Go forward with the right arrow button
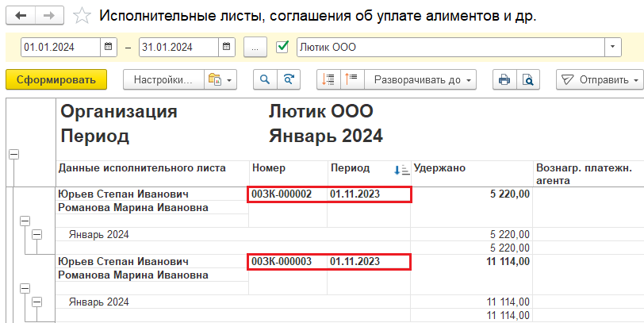644x323 pixels. [x=49, y=16]
